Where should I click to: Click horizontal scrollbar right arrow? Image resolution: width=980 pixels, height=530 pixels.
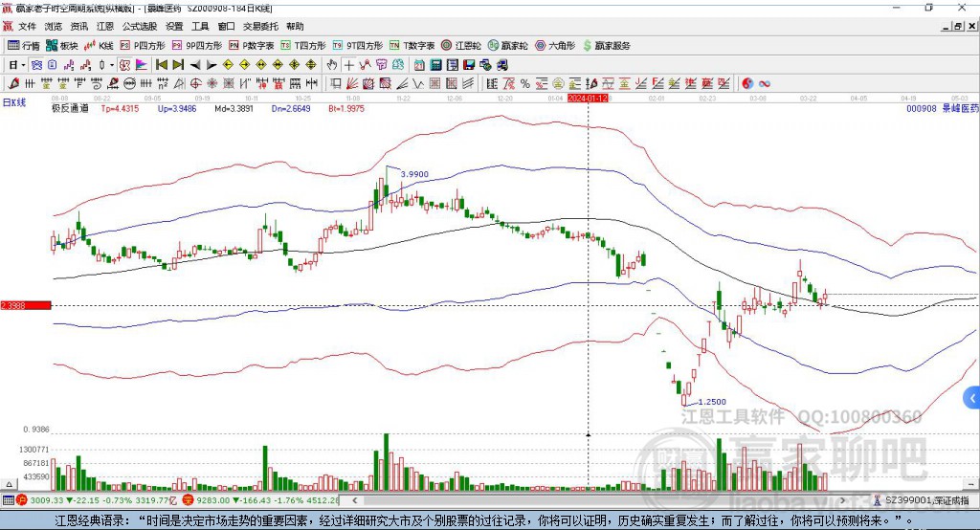[842, 500]
